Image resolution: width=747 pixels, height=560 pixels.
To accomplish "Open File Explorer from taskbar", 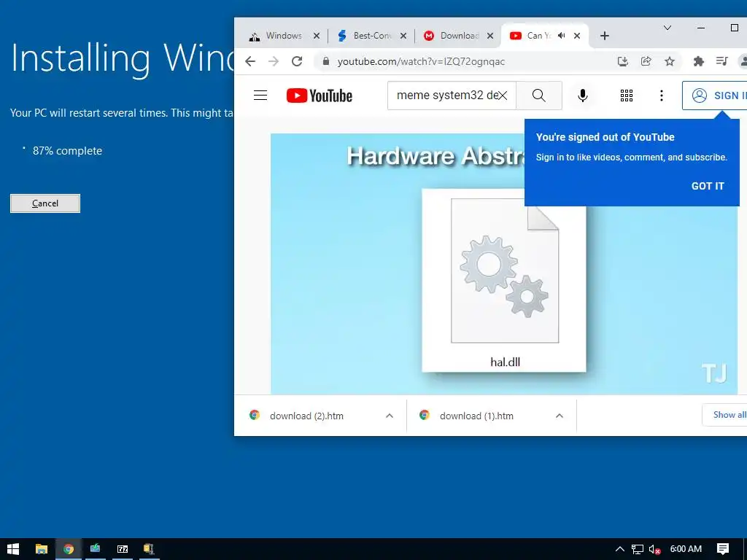I will click(42, 549).
